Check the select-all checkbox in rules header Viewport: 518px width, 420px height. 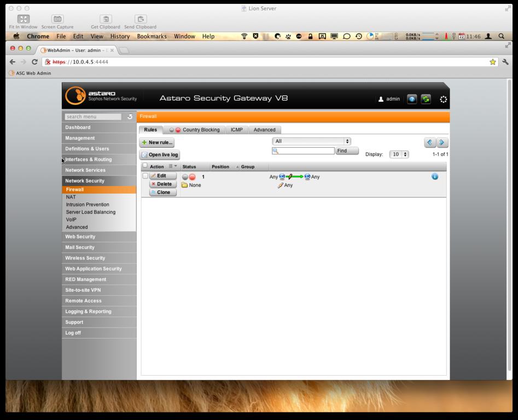click(145, 166)
